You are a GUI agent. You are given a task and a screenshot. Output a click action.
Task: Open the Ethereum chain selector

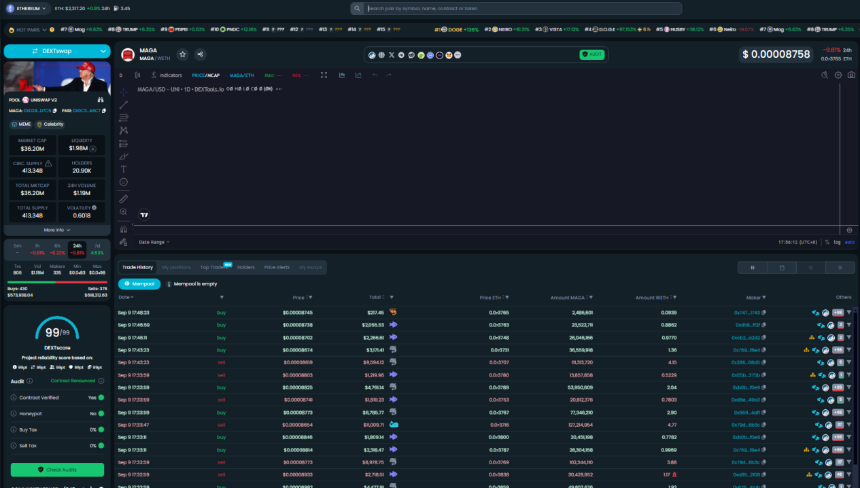[27, 8]
